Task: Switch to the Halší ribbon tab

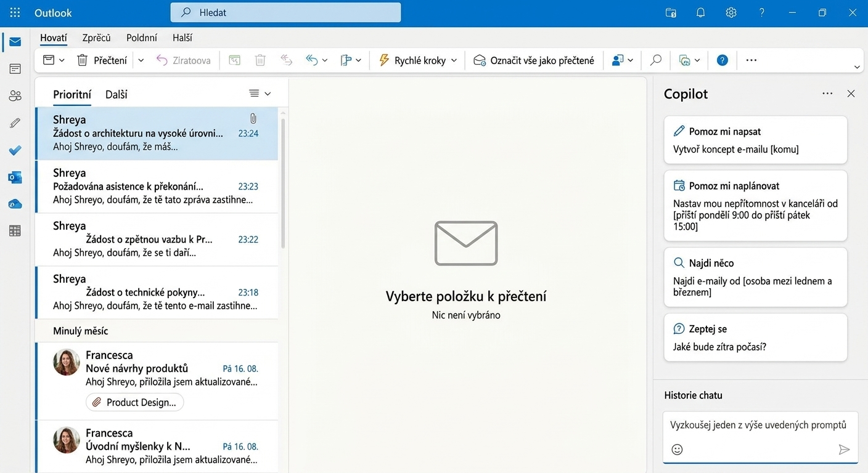Action: pos(182,38)
